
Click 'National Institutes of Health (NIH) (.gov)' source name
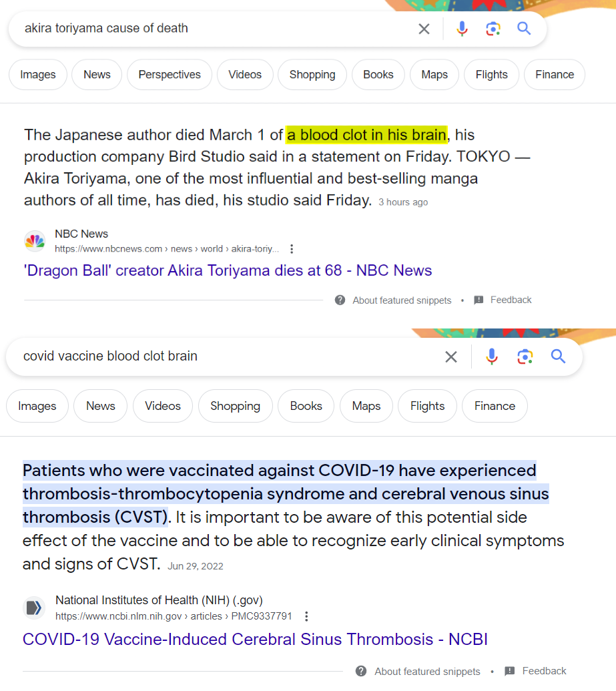coord(159,600)
